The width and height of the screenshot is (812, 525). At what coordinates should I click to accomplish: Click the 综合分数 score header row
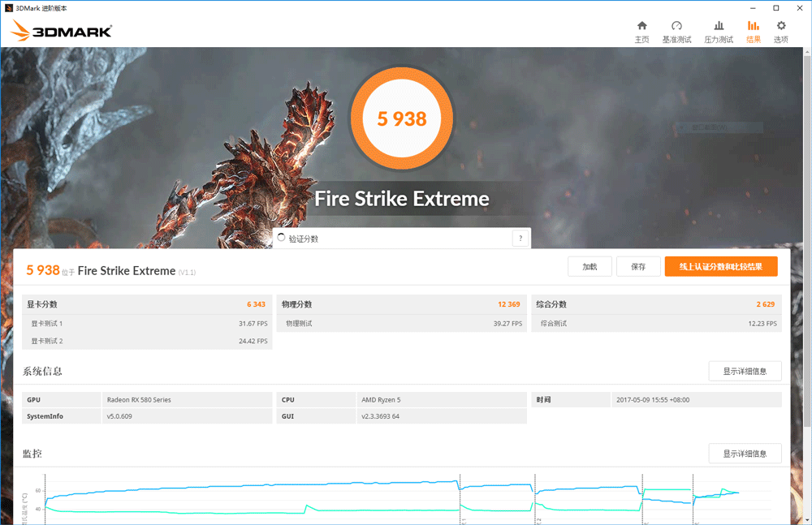click(x=656, y=304)
